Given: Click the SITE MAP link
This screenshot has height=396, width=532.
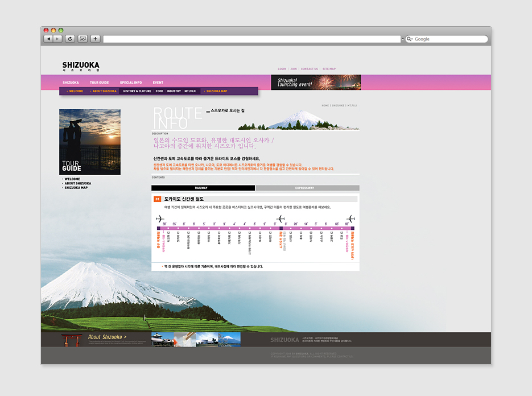Looking at the screenshot, I should (x=329, y=69).
